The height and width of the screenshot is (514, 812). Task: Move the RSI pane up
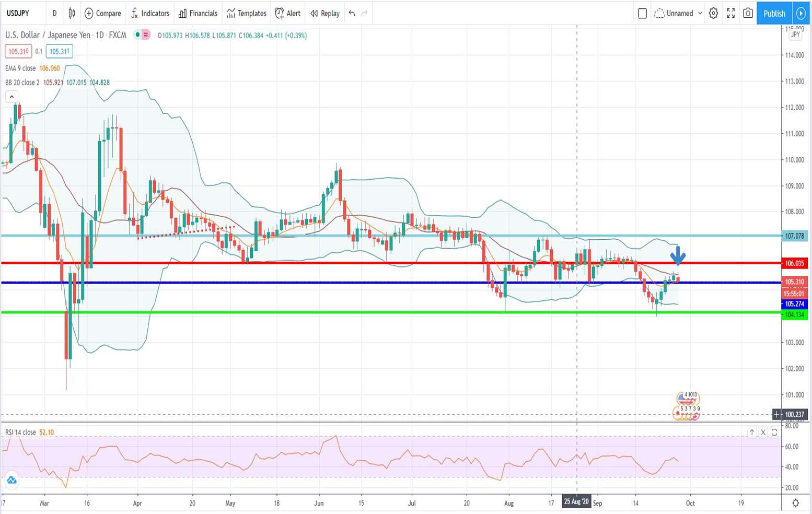[752, 432]
